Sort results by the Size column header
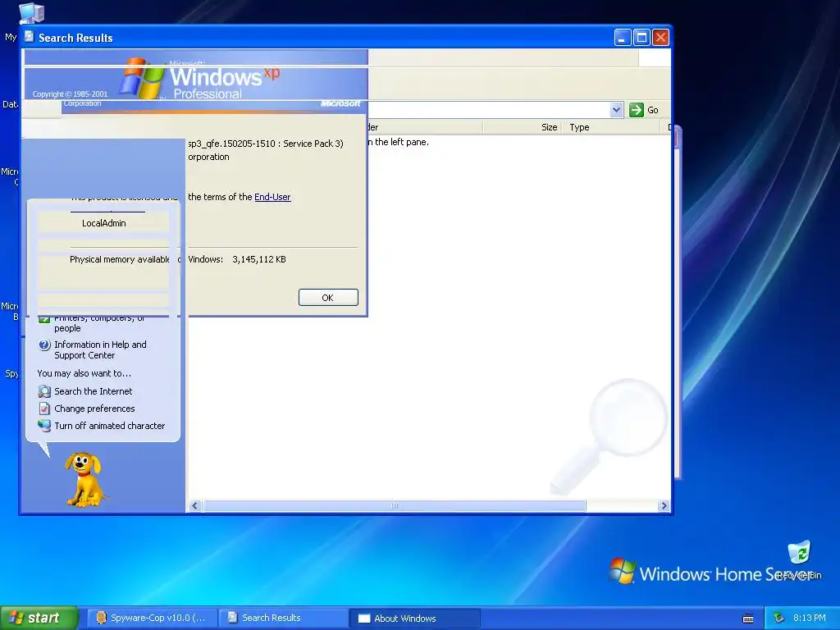 [522, 127]
